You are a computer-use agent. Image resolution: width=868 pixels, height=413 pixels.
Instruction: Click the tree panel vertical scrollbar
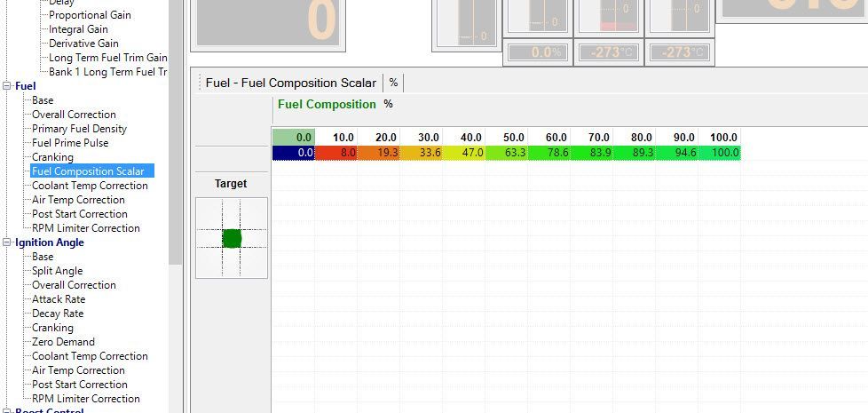[x=176, y=133]
